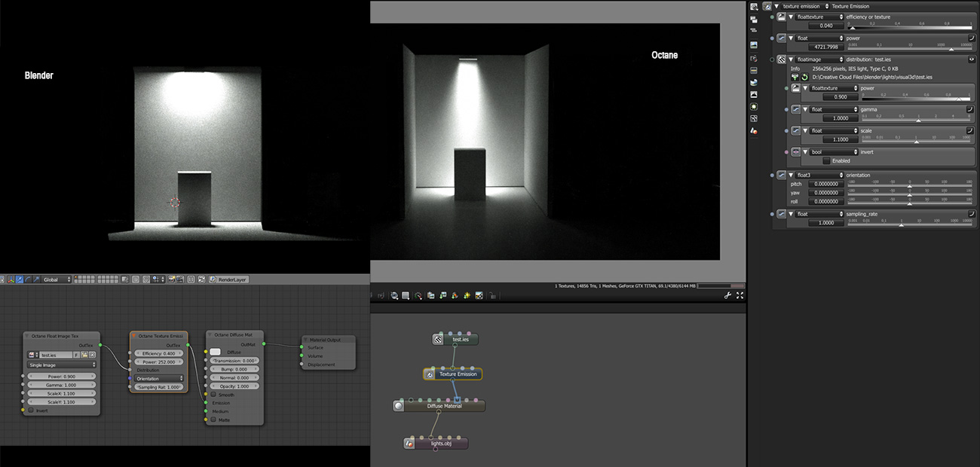Click the padlock icon in Octane render toolbar
This screenshot has height=467, width=980.
click(492, 295)
